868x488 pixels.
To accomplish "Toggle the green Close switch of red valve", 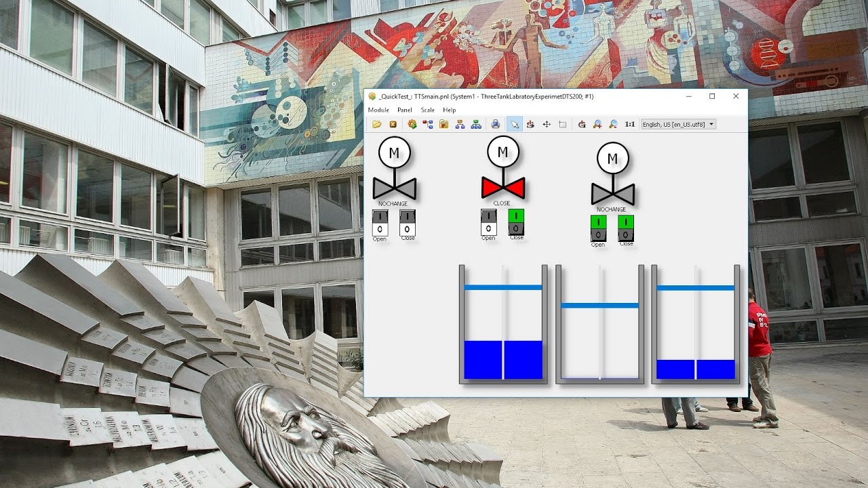I will coord(516,222).
